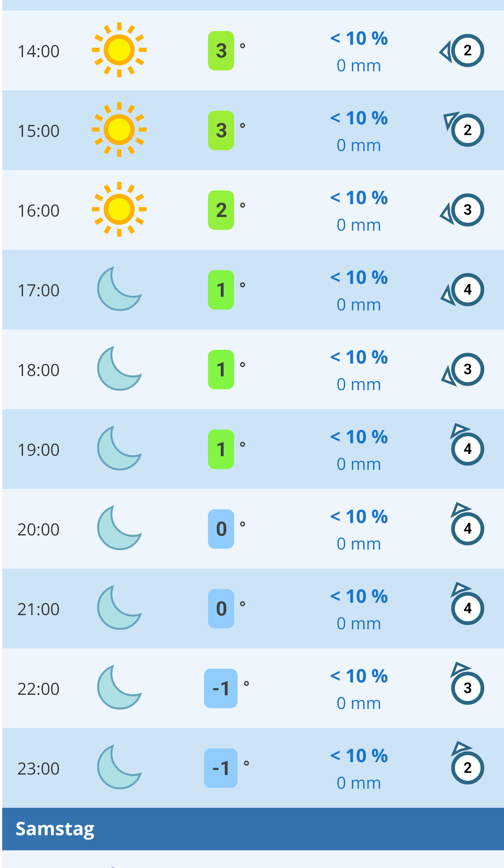This screenshot has height=868, width=504.
Task: Click the sun icon at 14:00
Action: coord(119,50)
